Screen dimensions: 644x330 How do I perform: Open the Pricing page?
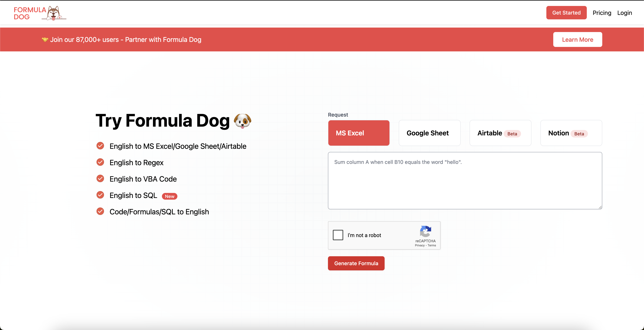click(x=602, y=13)
